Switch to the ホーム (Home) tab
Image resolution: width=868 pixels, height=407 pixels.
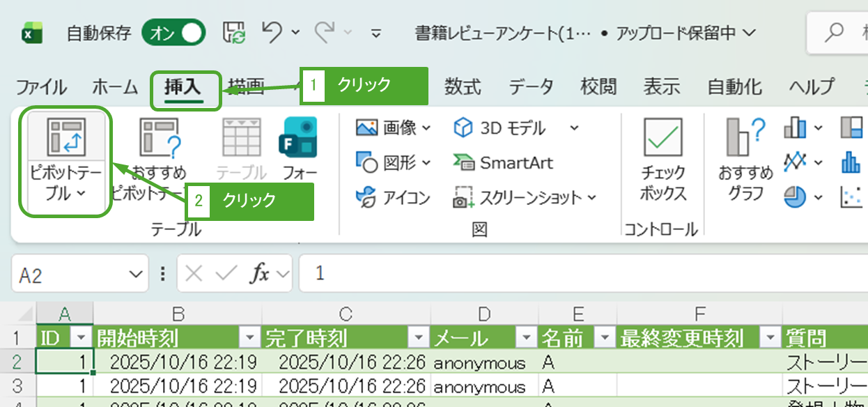tap(115, 87)
